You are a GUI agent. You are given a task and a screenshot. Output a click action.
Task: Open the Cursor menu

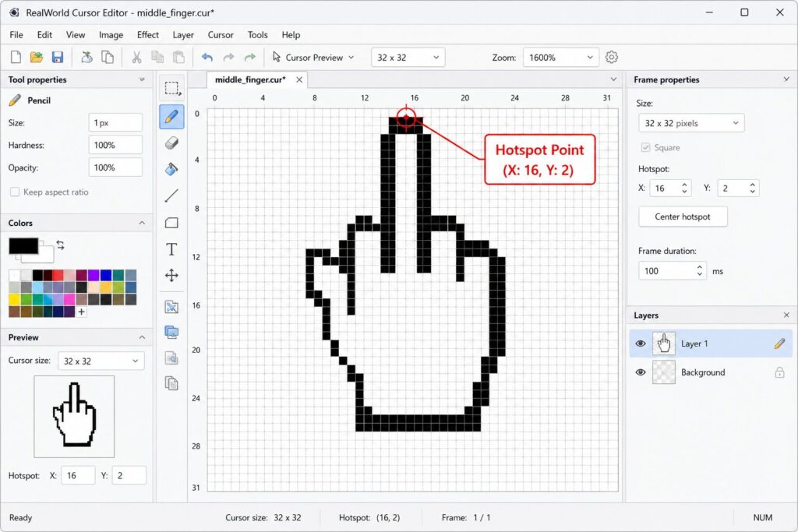tap(221, 34)
